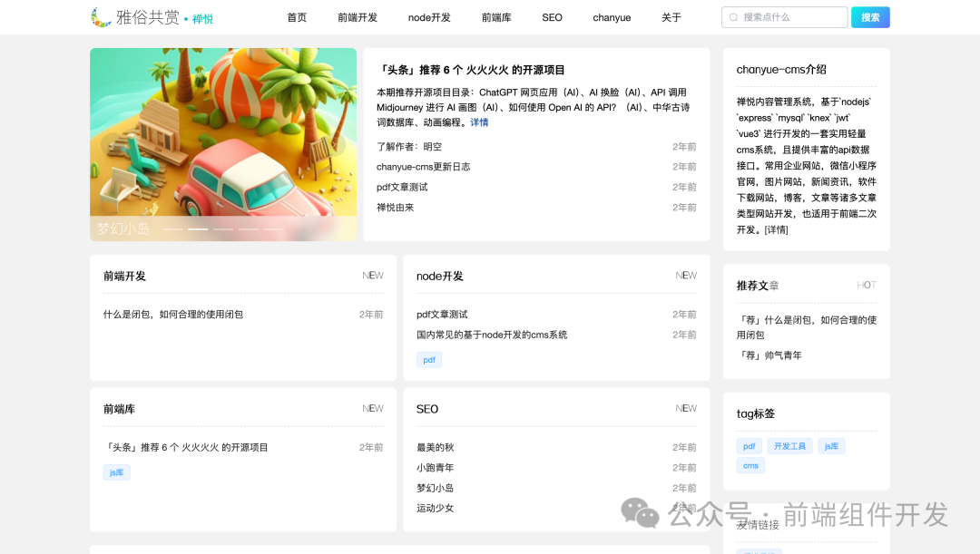Open 最美的秋 article
This screenshot has width=980, height=554.
(435, 447)
